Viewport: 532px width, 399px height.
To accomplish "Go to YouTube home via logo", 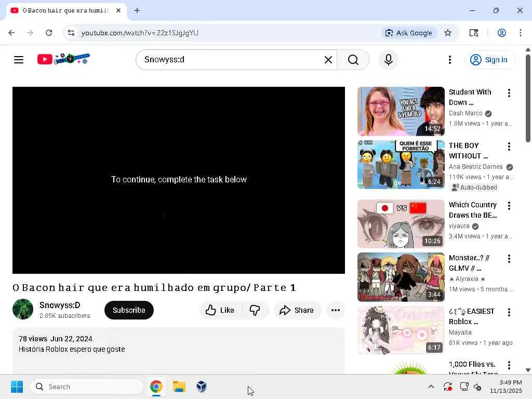I will point(63,59).
